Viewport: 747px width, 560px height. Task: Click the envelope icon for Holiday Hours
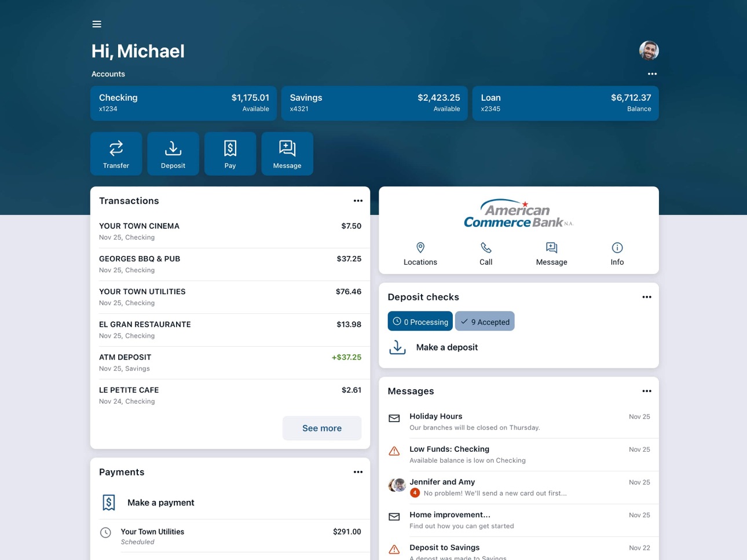(x=394, y=419)
